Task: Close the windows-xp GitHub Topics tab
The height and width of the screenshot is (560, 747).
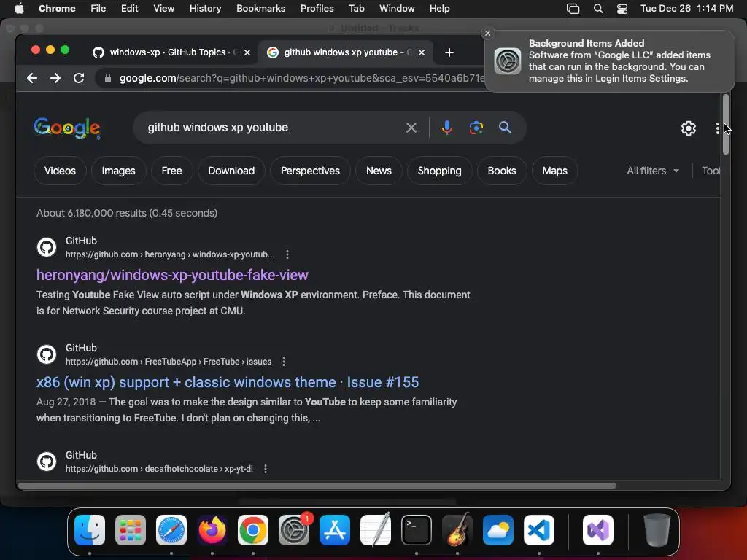Action: 247,52
